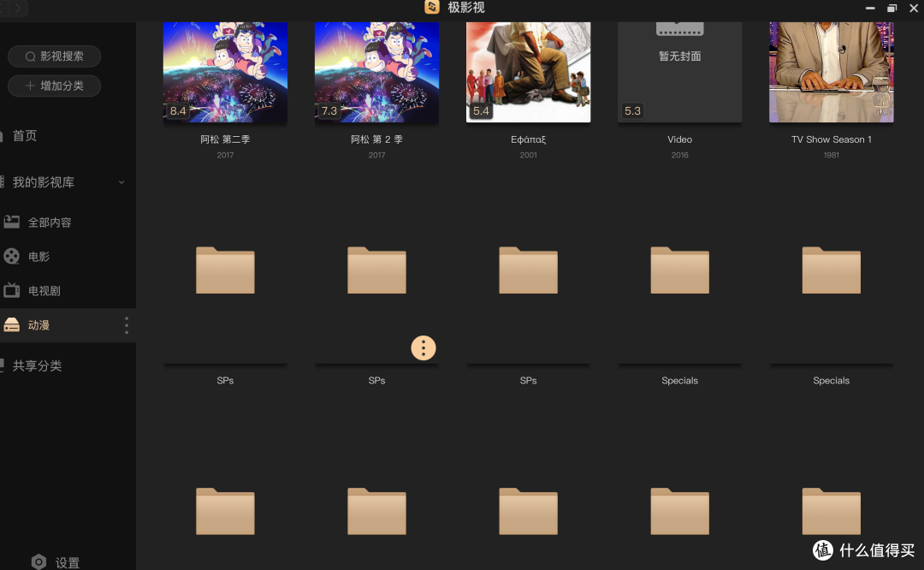Go to 首页 in the sidebar
924x570 pixels.
(x=24, y=135)
